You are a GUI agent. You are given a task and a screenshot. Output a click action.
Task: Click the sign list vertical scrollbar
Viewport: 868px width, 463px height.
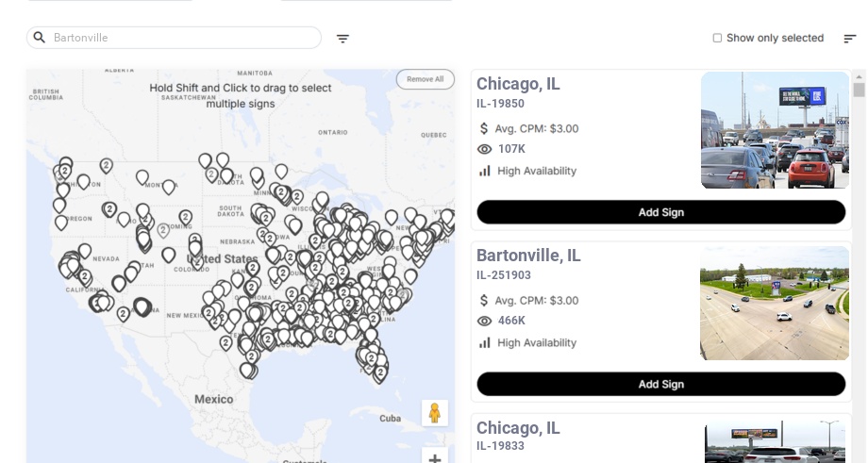click(859, 90)
